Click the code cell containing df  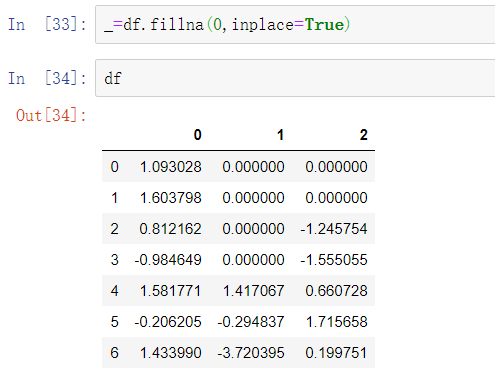pyautogui.click(x=295, y=78)
